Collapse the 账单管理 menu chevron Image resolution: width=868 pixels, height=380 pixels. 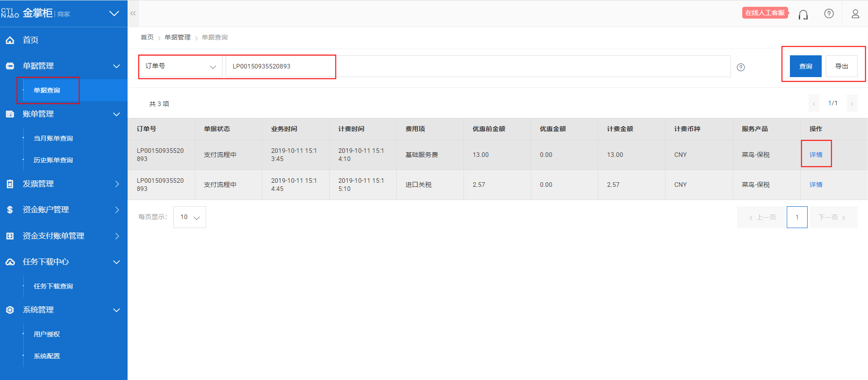(x=117, y=114)
